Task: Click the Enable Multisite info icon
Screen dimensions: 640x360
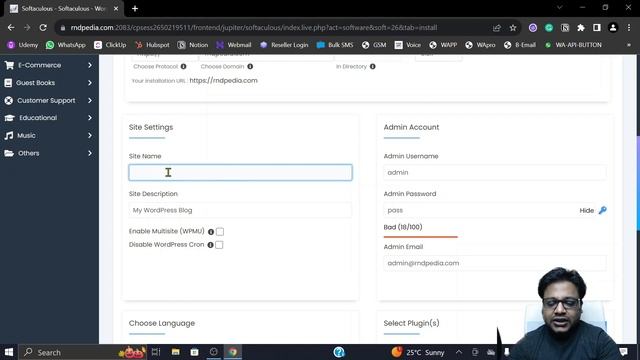Action: 211,232
